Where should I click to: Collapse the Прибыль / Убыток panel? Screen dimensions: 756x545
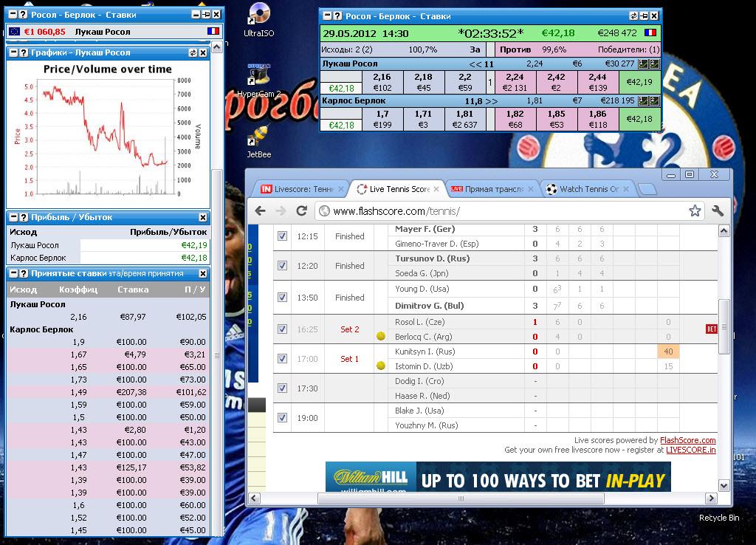click(x=13, y=218)
